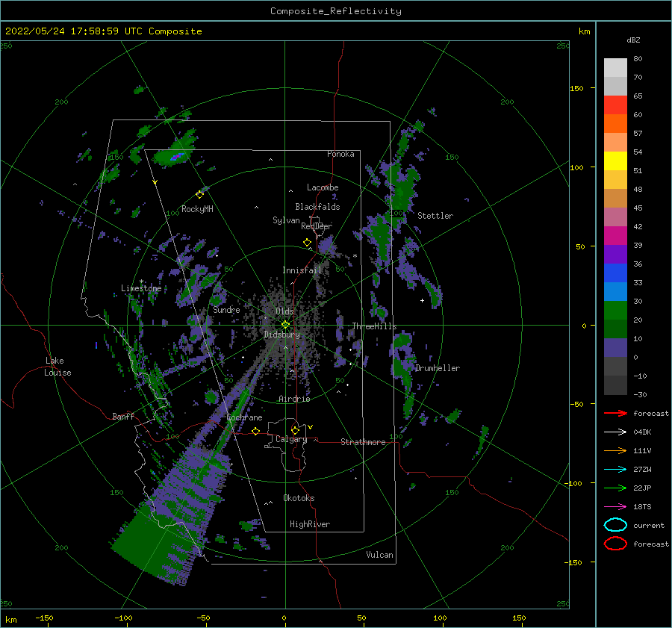Screen dimensions: 672x628
Task: Select the Innisfail label
Action: tap(302, 270)
